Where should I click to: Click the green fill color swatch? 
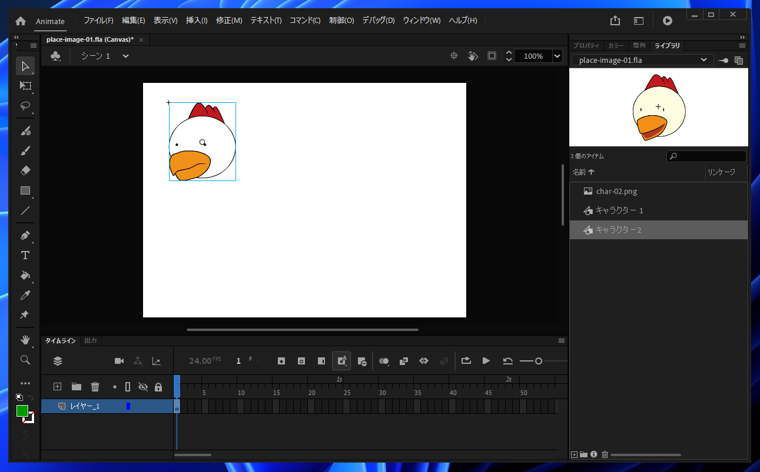pyautogui.click(x=22, y=411)
